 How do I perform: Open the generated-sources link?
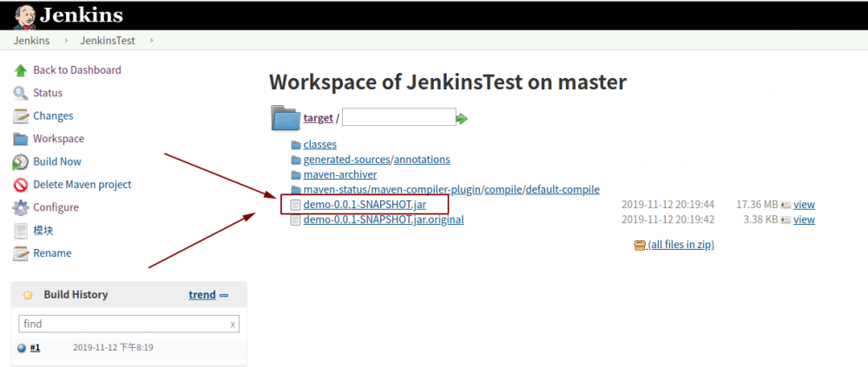(x=347, y=160)
